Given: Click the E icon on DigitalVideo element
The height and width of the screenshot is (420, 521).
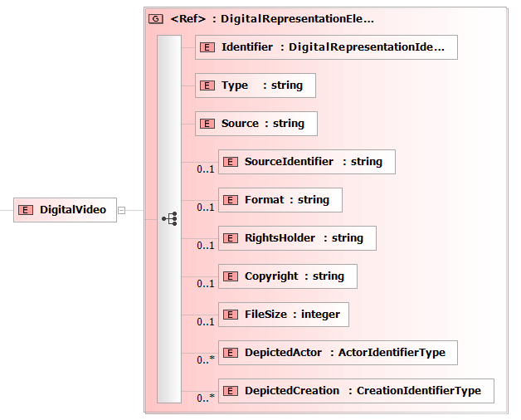Looking at the screenshot, I should tap(26, 210).
